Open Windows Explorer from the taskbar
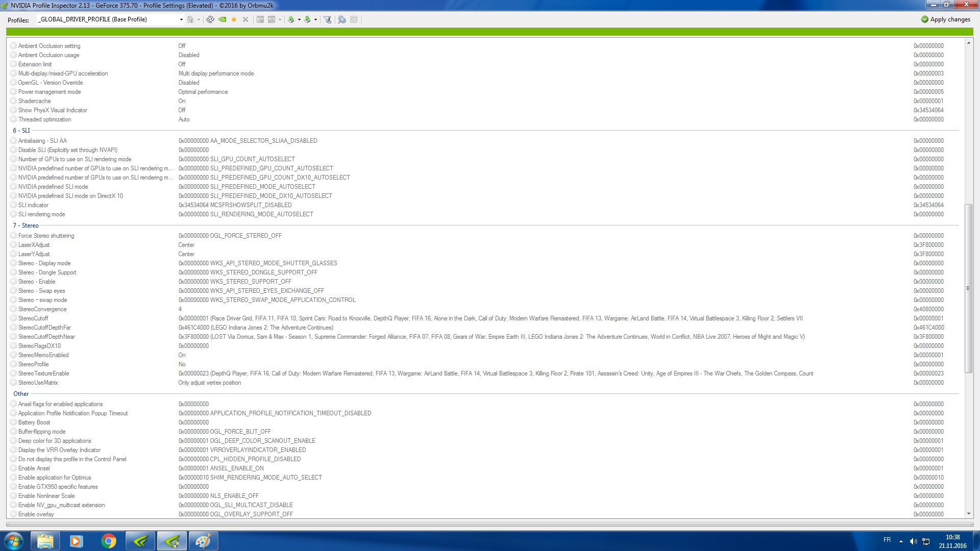 [45, 541]
